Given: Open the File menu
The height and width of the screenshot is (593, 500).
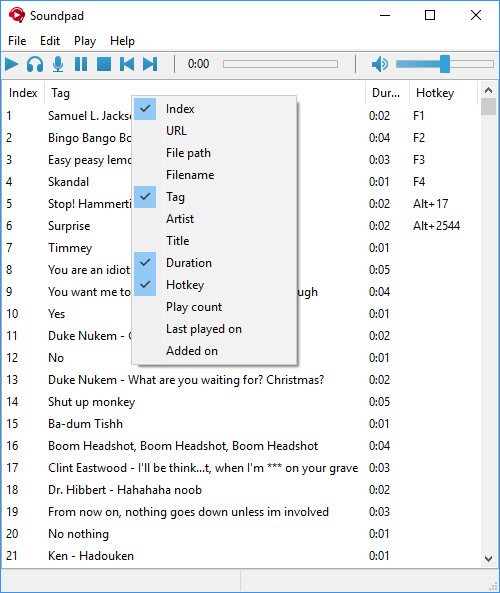Looking at the screenshot, I should 17,41.
